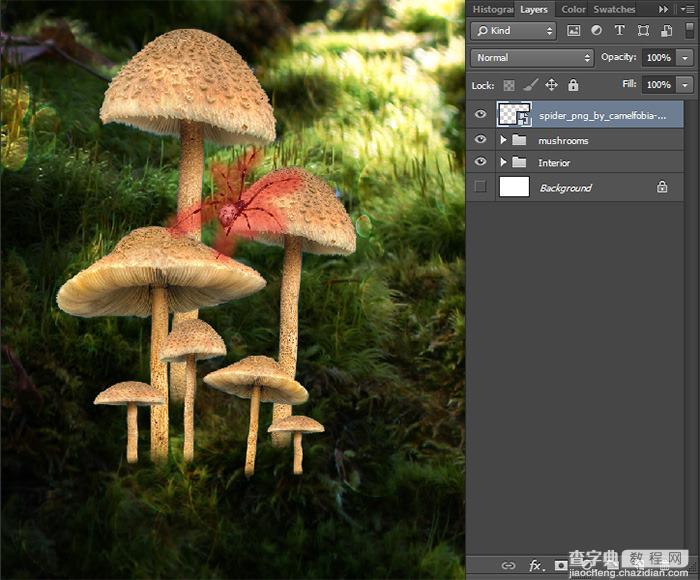Hide the spider_png_by_camelfobia layer
The height and width of the screenshot is (580, 700).
[x=480, y=114]
